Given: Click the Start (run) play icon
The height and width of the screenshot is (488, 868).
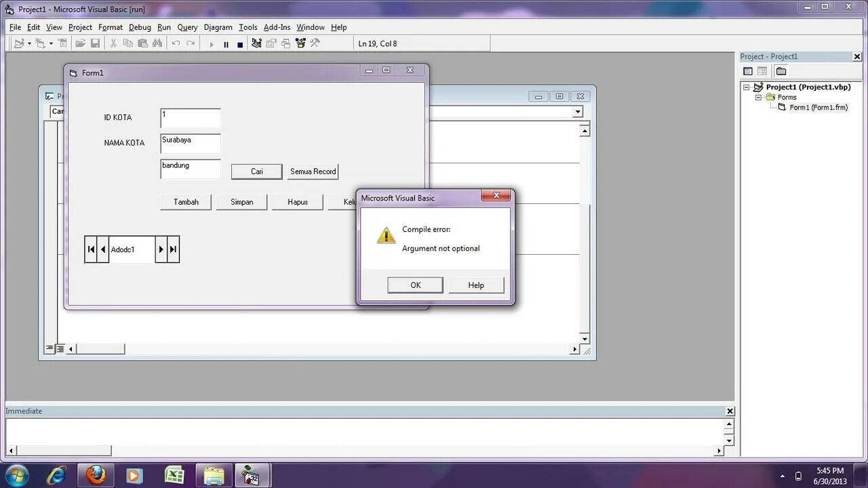Looking at the screenshot, I should [x=212, y=44].
